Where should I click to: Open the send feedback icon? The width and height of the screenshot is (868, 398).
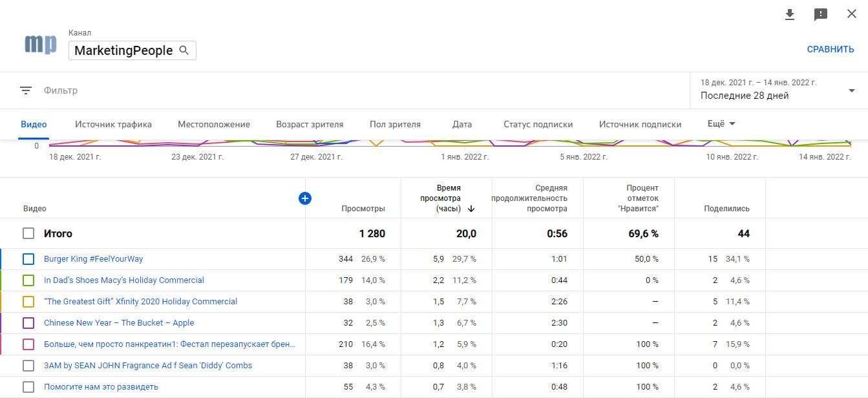coord(821,14)
